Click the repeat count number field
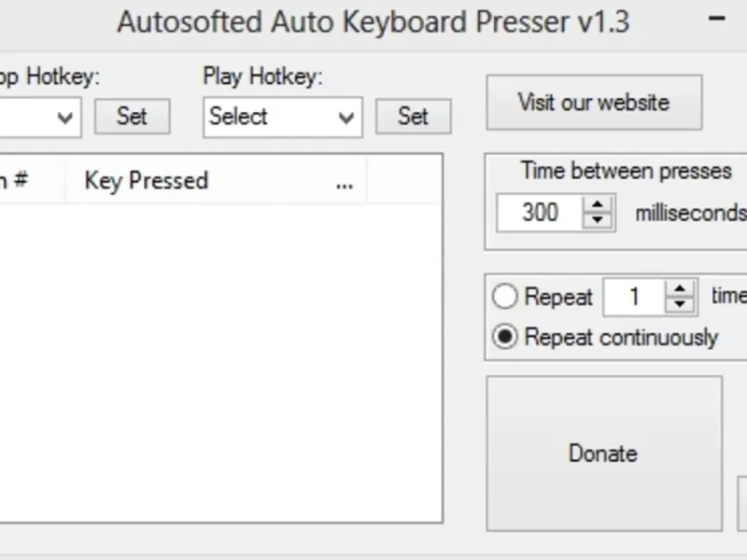The width and height of the screenshot is (747, 560). click(634, 298)
